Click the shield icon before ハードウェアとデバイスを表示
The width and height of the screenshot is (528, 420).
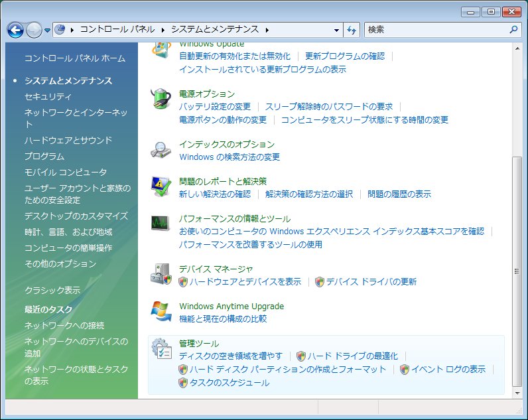[x=183, y=282]
